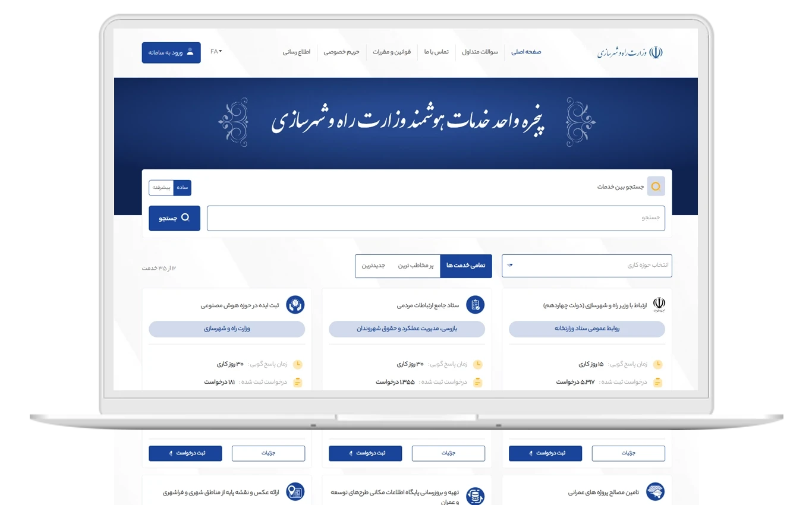
Task: Click the search services circle icon
Action: coord(656,187)
